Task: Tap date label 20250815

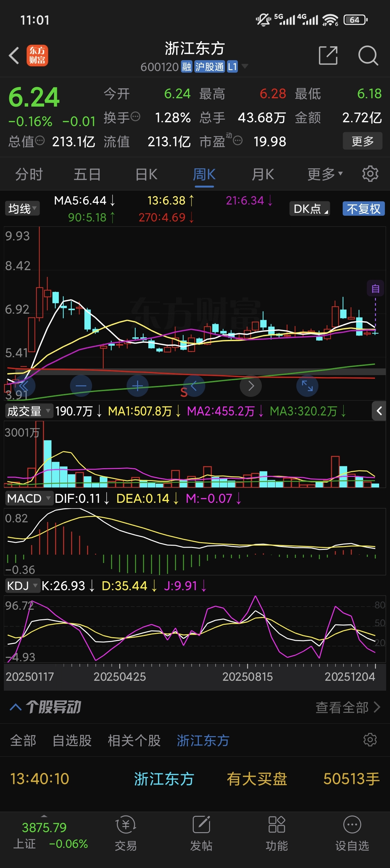Action: (x=247, y=676)
